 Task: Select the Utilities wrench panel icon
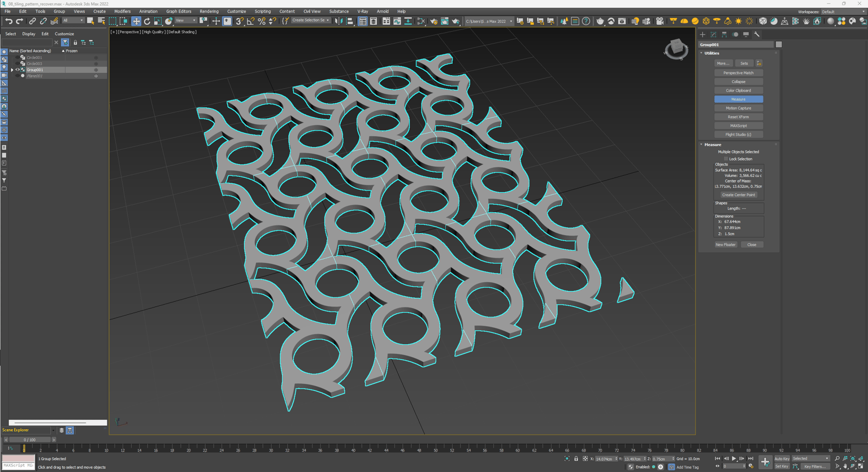coord(757,34)
